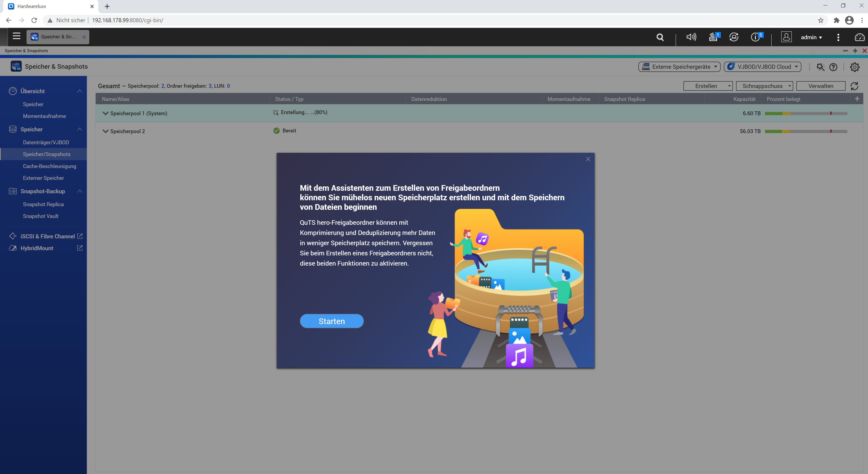868x474 pixels.
Task: Click the Snapshot-Backup camera icon
Action: pos(13,191)
